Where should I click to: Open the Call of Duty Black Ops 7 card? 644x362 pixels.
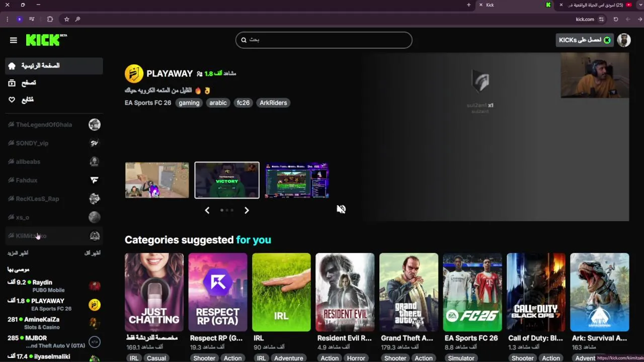click(x=536, y=292)
